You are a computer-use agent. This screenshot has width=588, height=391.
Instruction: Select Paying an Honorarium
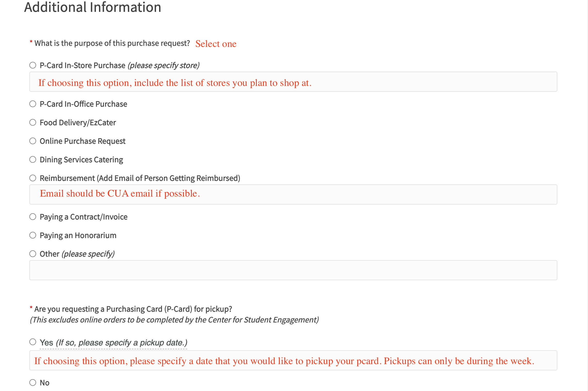tap(33, 235)
